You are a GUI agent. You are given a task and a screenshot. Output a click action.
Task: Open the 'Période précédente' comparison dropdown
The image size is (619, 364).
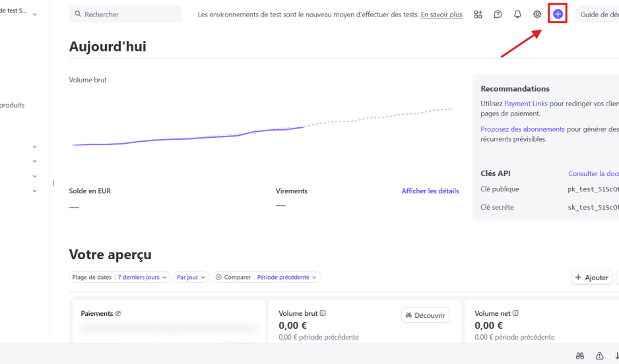pos(287,278)
